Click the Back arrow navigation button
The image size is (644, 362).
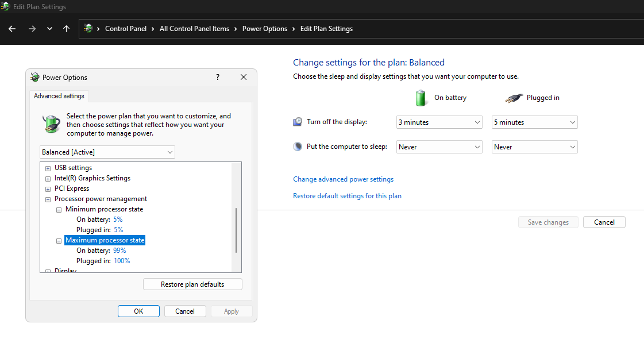tap(12, 29)
